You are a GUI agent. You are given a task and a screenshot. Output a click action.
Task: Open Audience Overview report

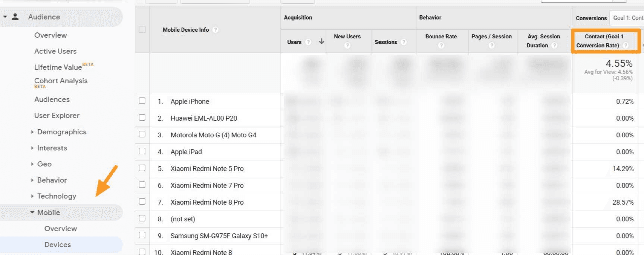(x=51, y=35)
